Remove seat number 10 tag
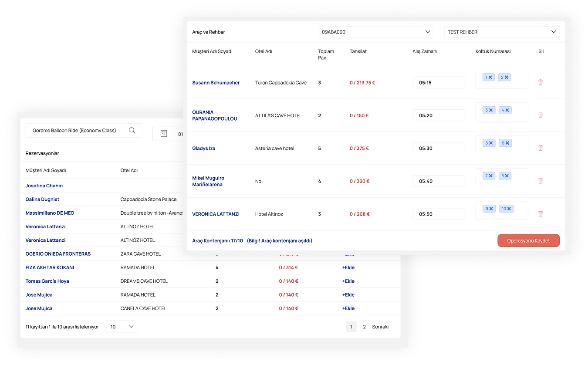 tap(509, 209)
